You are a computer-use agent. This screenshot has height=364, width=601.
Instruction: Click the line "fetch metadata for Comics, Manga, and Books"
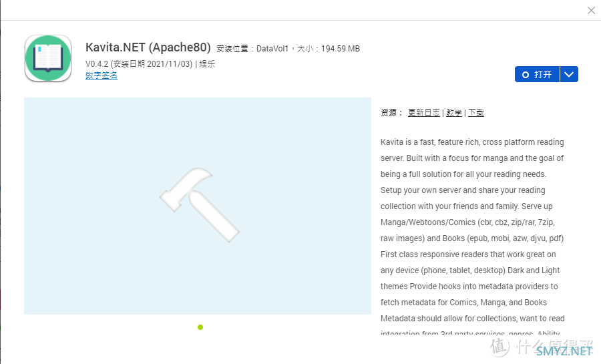(463, 303)
